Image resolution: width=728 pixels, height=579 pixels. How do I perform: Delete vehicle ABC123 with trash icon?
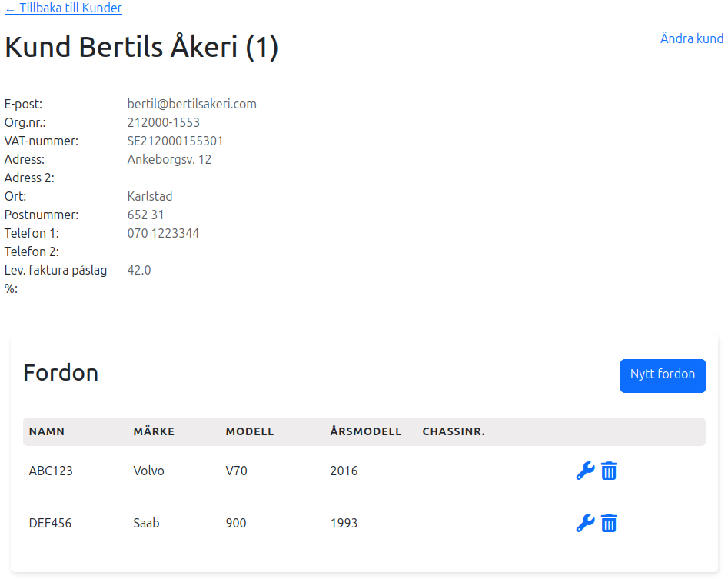click(x=609, y=471)
